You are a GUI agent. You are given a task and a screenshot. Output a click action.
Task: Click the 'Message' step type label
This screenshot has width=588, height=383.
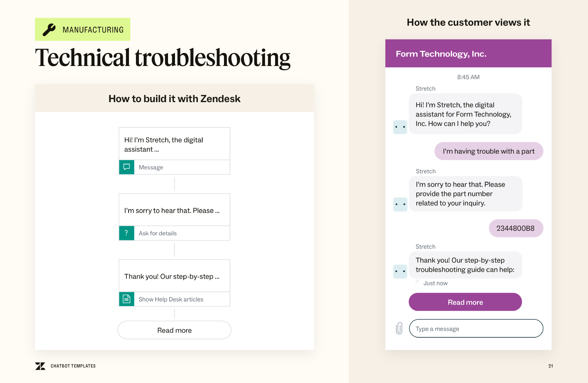(151, 167)
